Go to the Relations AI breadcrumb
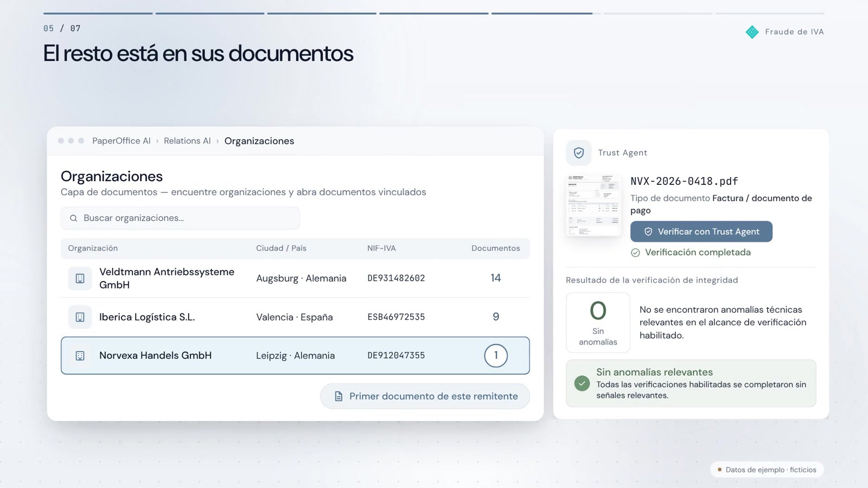 [187, 141]
